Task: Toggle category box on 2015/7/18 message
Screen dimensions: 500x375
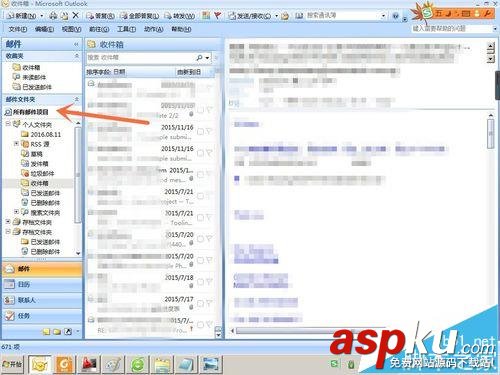Action: click(x=200, y=282)
